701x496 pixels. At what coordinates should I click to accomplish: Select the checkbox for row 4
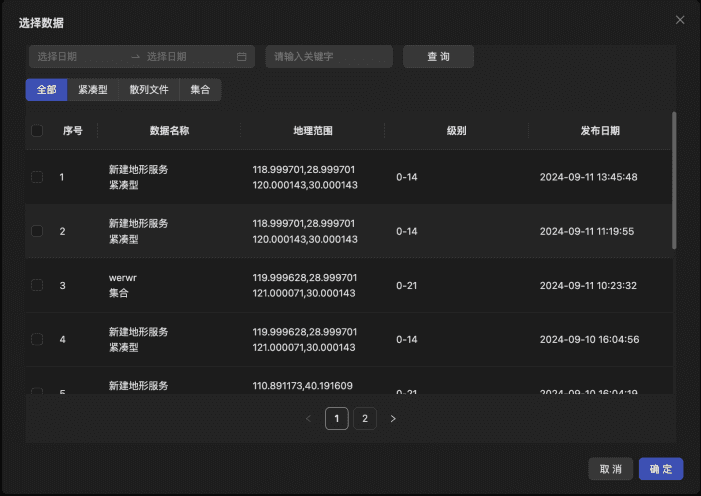pos(37,339)
